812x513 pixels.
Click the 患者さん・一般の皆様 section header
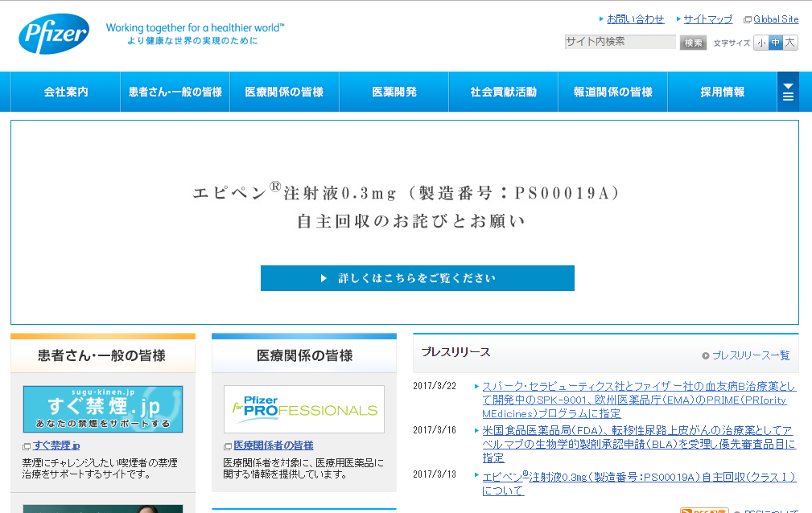click(x=102, y=355)
